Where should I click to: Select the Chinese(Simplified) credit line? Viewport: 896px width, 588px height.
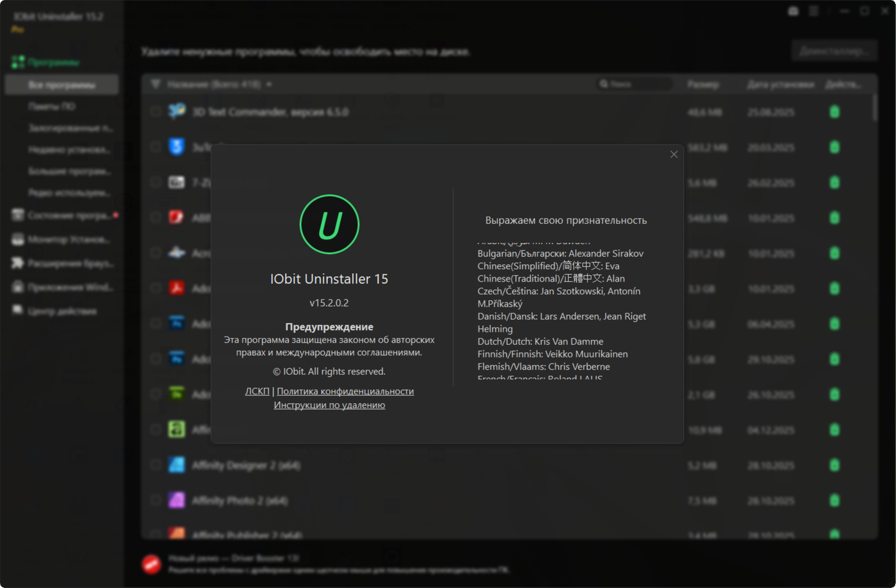(548, 266)
